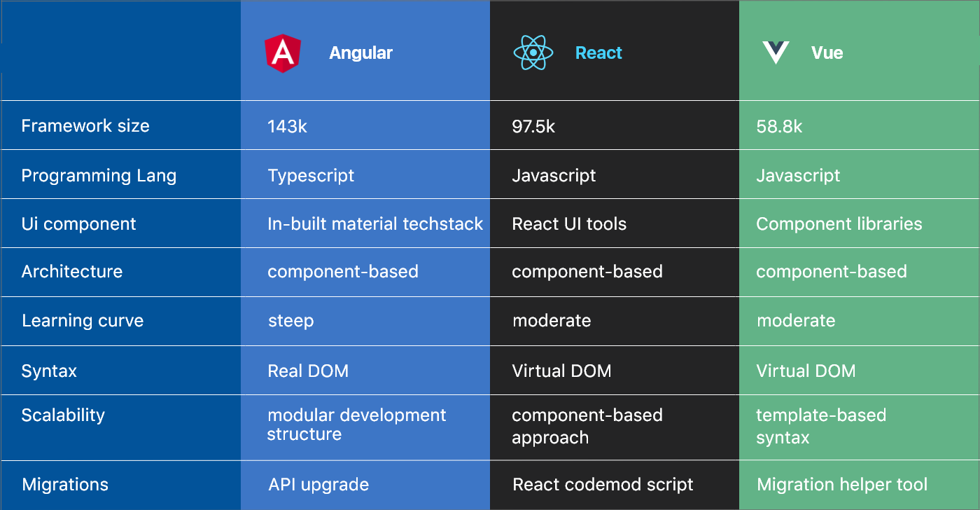Click the Component libraries cell
The width and height of the screenshot is (980, 510).
pyautogui.click(x=839, y=224)
